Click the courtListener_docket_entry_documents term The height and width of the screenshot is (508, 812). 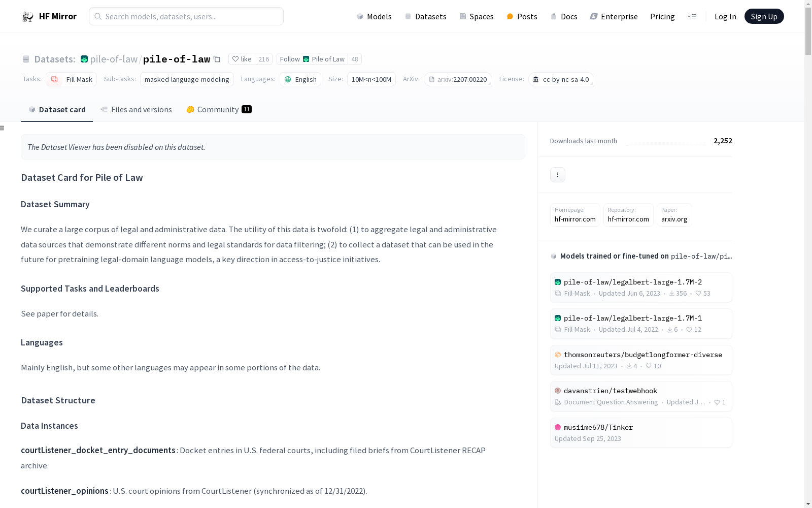pos(98,450)
